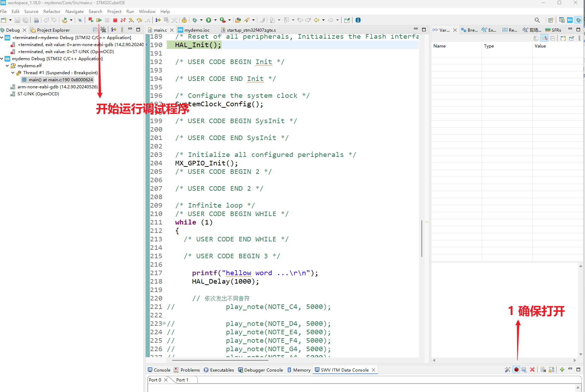Open SWV trace configuration wrench icon
Image resolution: width=585 pixels, height=392 pixels.
[508, 370]
